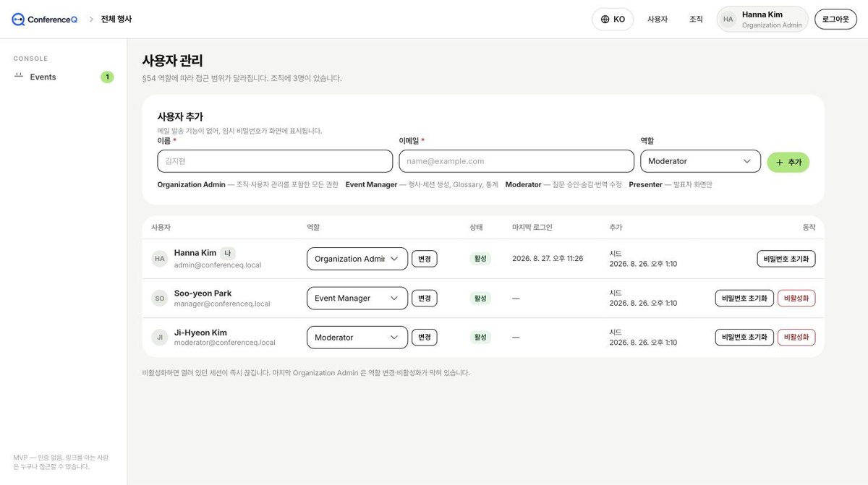Click the 활성 status badge of Ji-Hyeon Kim

tap(480, 337)
